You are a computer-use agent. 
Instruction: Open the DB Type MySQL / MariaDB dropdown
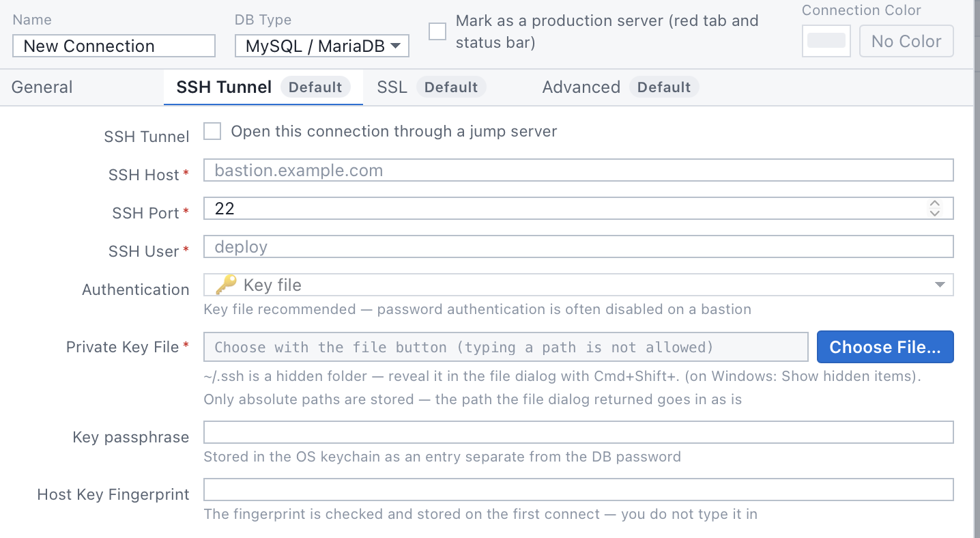(x=322, y=46)
